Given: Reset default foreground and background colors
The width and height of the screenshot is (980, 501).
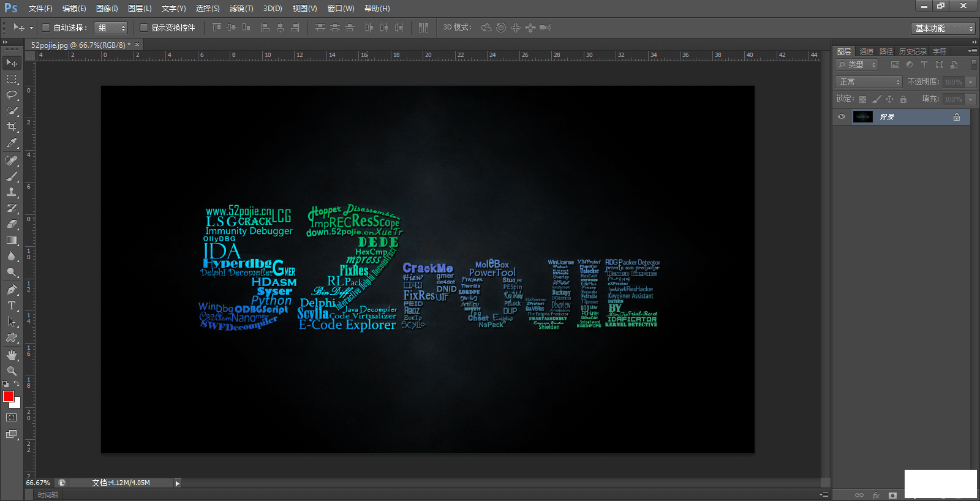Looking at the screenshot, I should point(6,384).
